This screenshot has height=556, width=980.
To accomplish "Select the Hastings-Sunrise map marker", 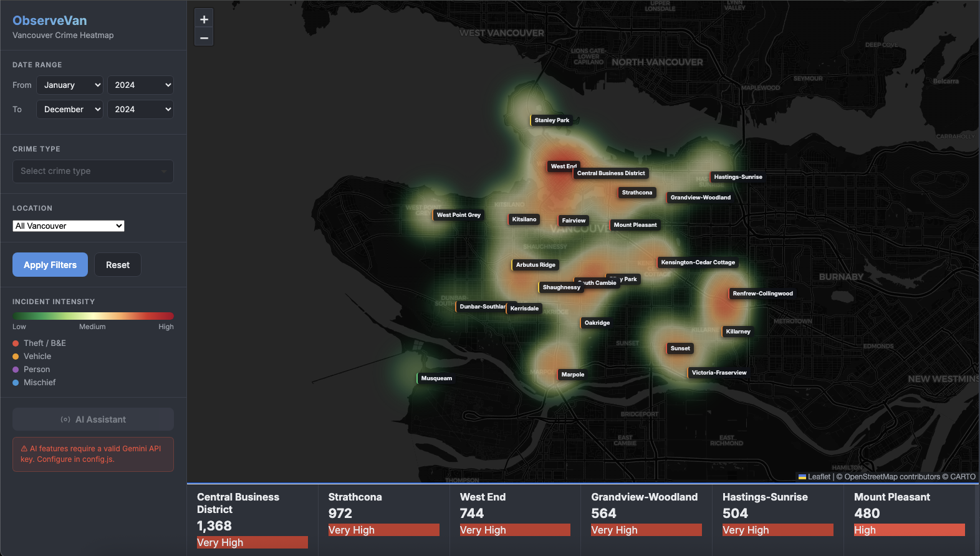I will tap(737, 177).
